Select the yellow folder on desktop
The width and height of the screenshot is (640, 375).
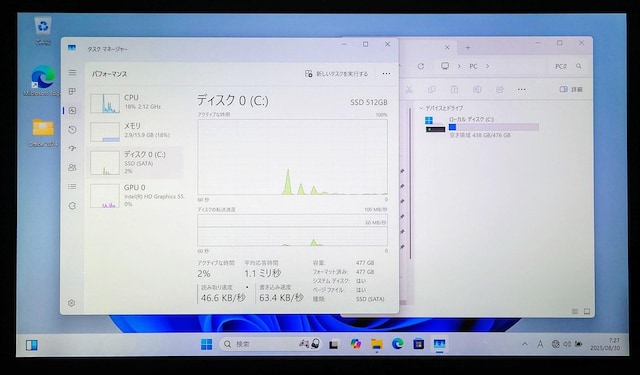tap(43, 133)
